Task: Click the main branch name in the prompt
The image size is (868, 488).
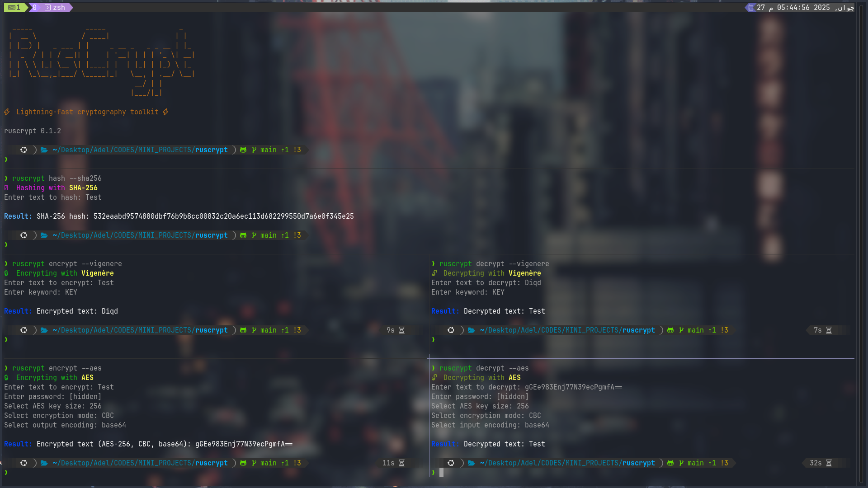Action: click(267, 150)
